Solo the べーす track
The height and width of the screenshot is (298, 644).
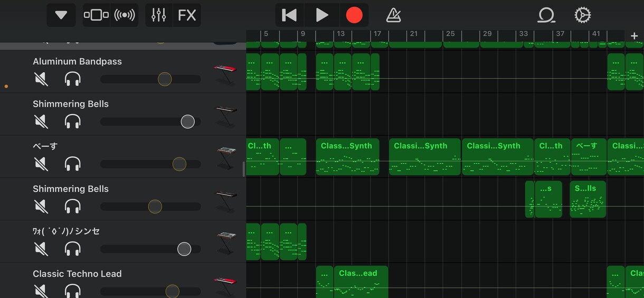[x=72, y=164]
